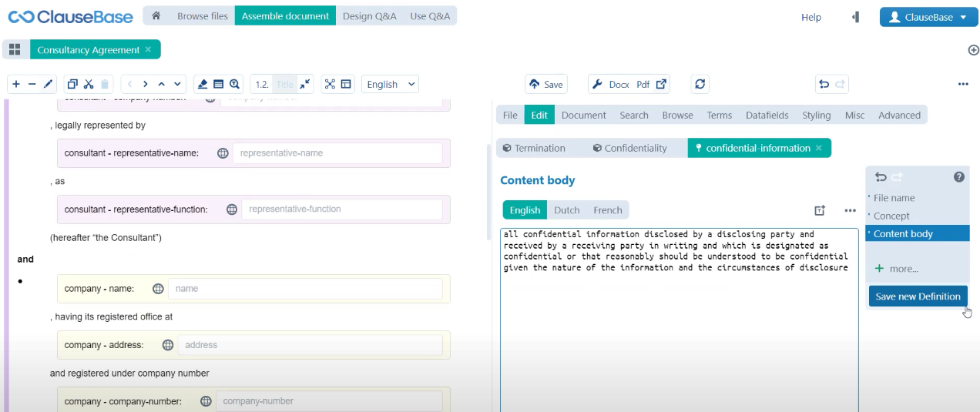Click the circled plus icon at far right
Screen dimensions: 980x412
click(x=972, y=50)
